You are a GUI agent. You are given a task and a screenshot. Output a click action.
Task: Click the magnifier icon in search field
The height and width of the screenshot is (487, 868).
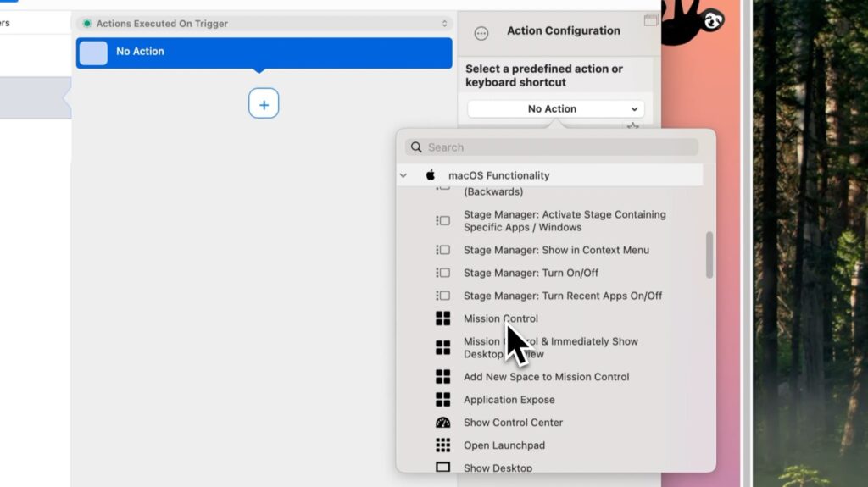tap(416, 147)
